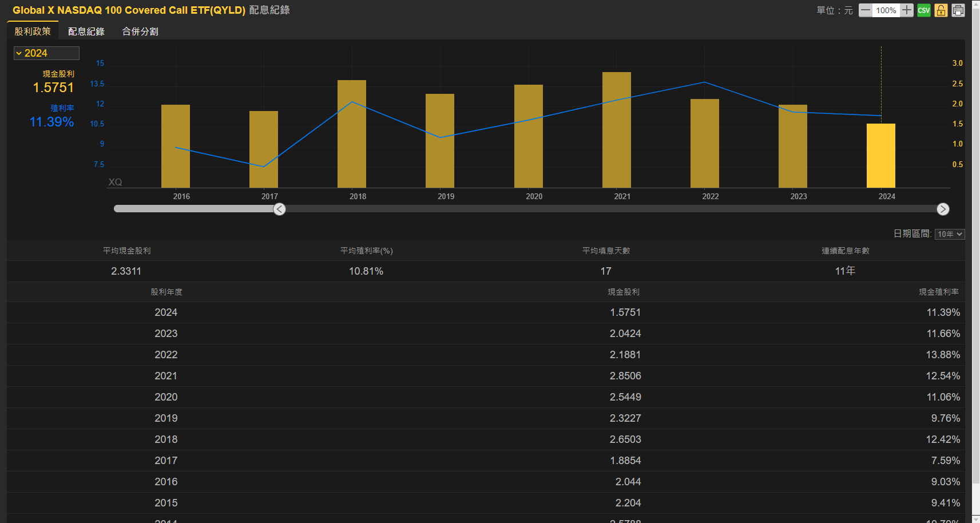Open the 日期區間 10年 dropdown
Screen dimensions: 980x523
[950, 234]
